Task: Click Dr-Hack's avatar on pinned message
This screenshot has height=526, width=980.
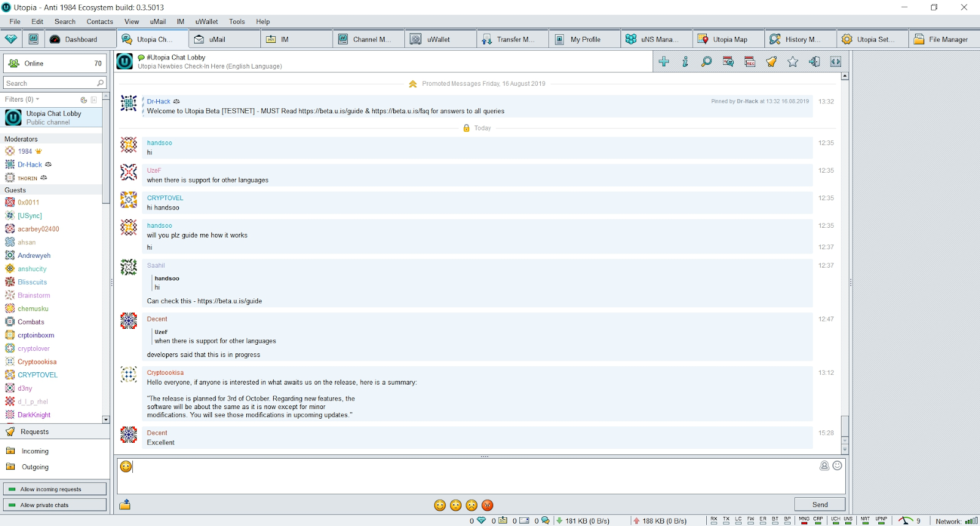Action: tap(129, 103)
